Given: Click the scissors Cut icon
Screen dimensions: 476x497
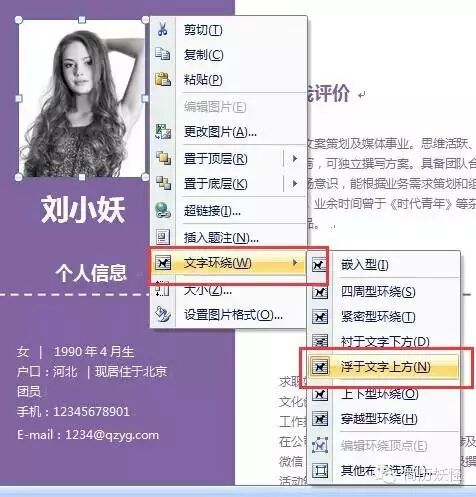Looking at the screenshot, I should [x=163, y=29].
